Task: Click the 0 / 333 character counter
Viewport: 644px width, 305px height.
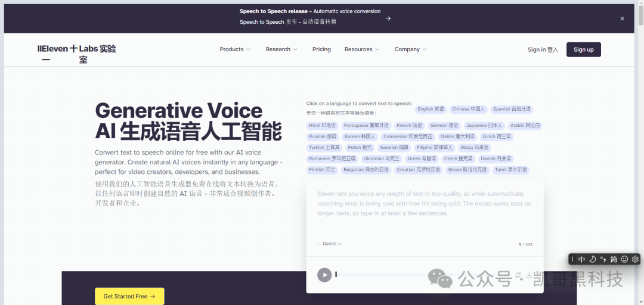Action: click(525, 244)
